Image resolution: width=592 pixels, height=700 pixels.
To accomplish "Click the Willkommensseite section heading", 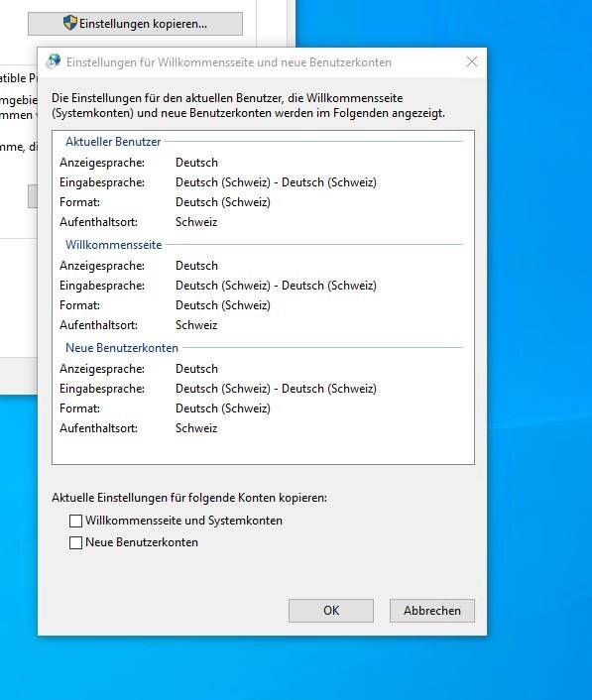I will [113, 245].
